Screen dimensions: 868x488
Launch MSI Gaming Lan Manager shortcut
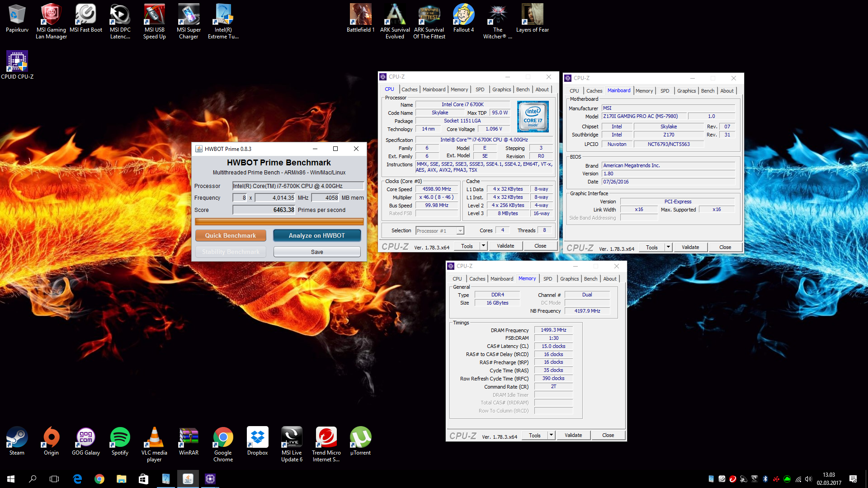51,21
